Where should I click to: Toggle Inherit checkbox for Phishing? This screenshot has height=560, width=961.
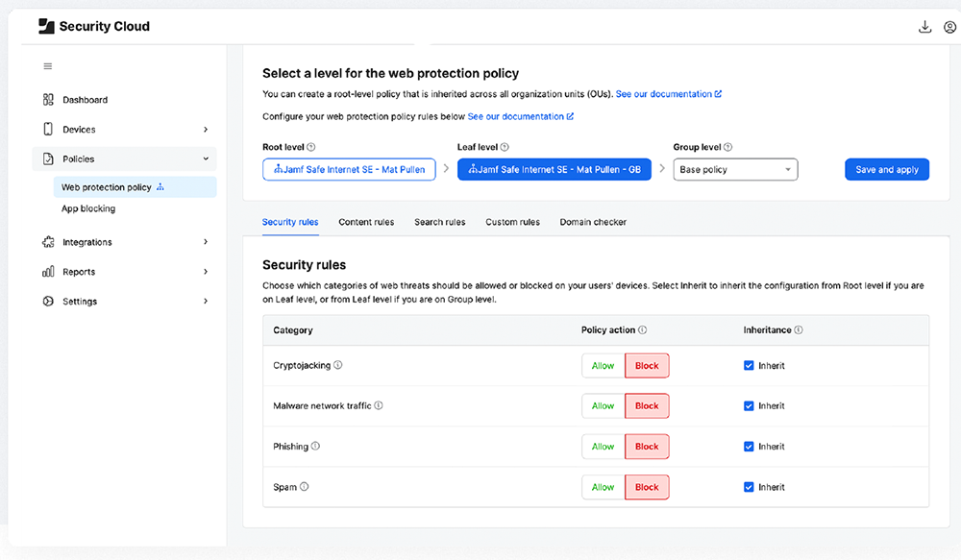tap(749, 447)
